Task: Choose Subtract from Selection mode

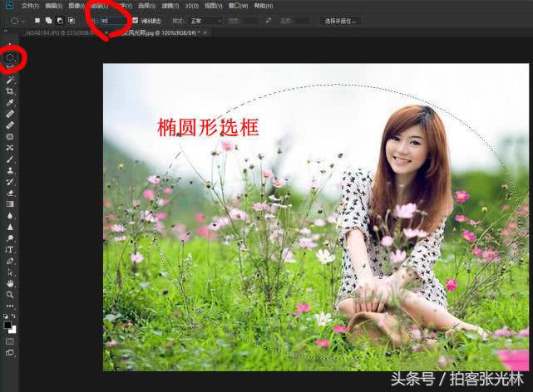Action: click(x=60, y=21)
